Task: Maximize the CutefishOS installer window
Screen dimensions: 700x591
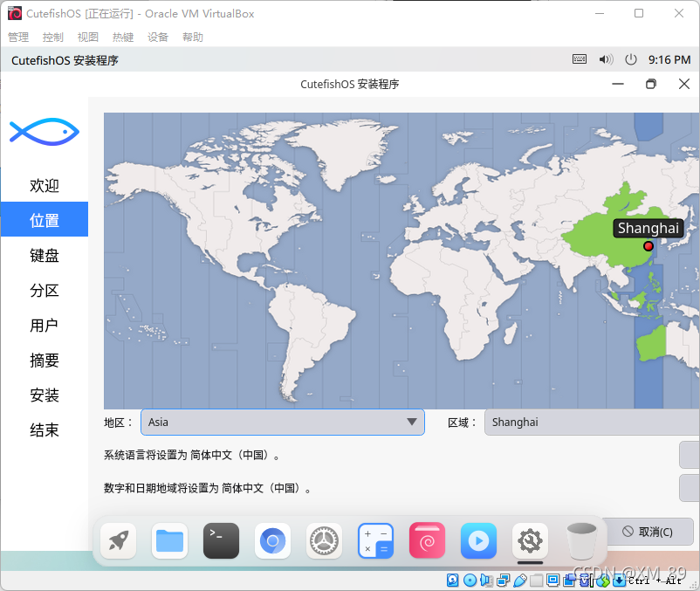Action: click(651, 84)
